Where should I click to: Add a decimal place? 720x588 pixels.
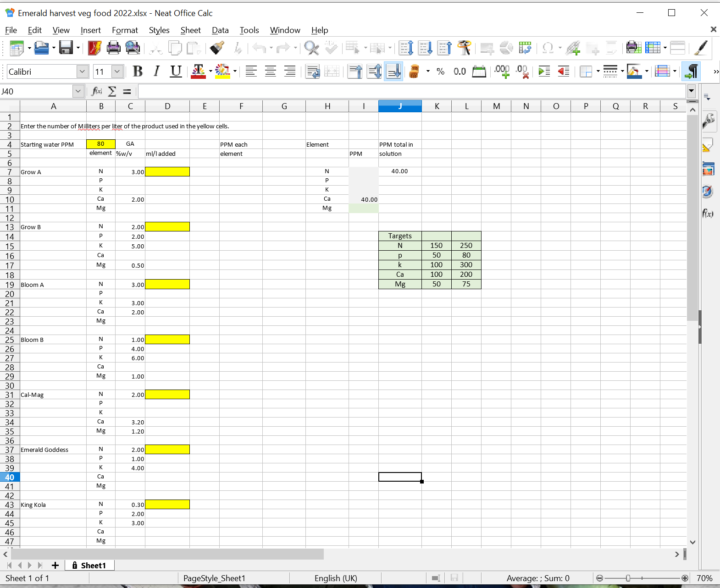[x=502, y=71]
